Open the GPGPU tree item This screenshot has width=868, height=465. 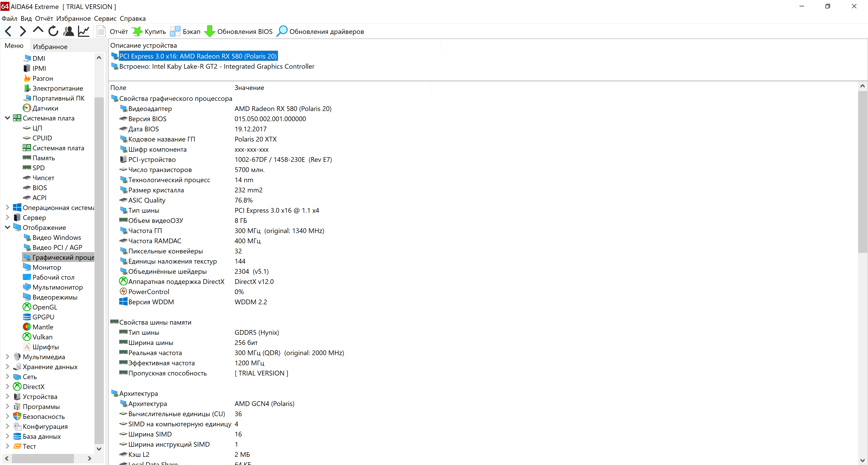tap(38, 317)
